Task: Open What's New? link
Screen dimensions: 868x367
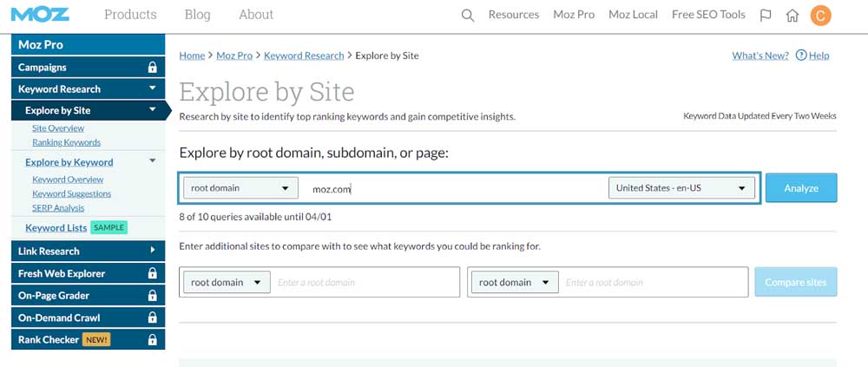Action: (x=760, y=56)
